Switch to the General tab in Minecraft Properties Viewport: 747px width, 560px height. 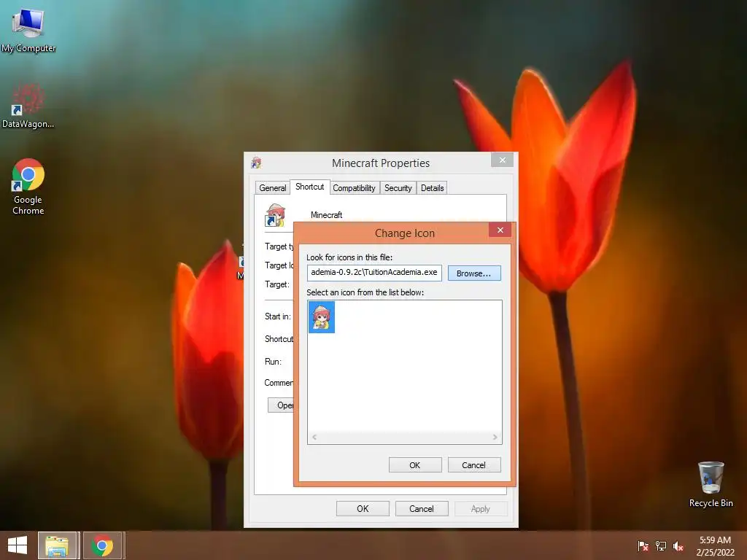273,188
